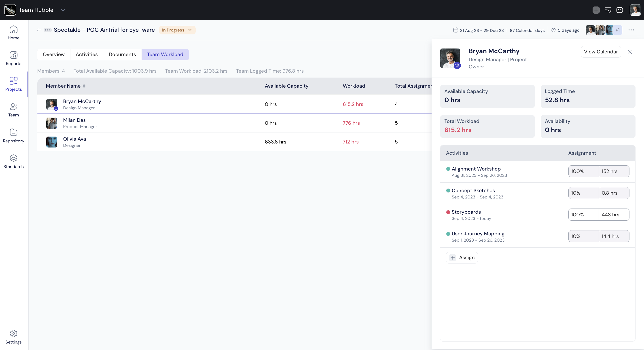Screen dimensions: 644x350
Task: Open the Standards layers icon
Action: 13,158
